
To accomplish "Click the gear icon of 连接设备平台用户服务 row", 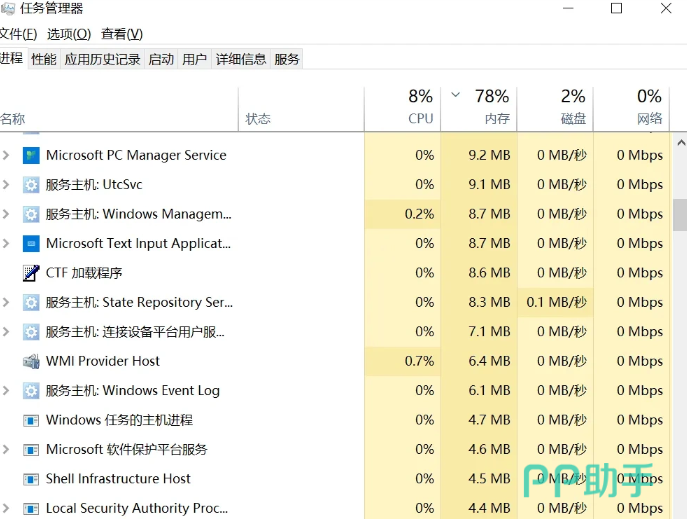I will pos(31,332).
